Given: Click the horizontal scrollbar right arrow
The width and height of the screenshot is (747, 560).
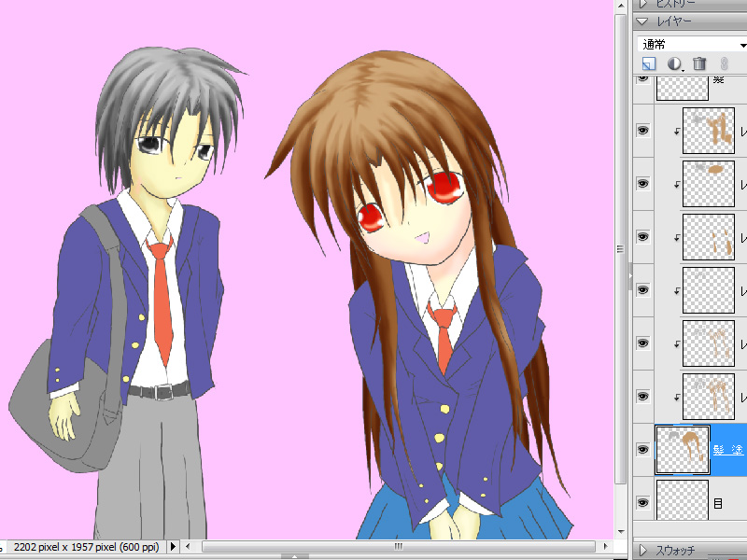Looking at the screenshot, I should point(605,546).
